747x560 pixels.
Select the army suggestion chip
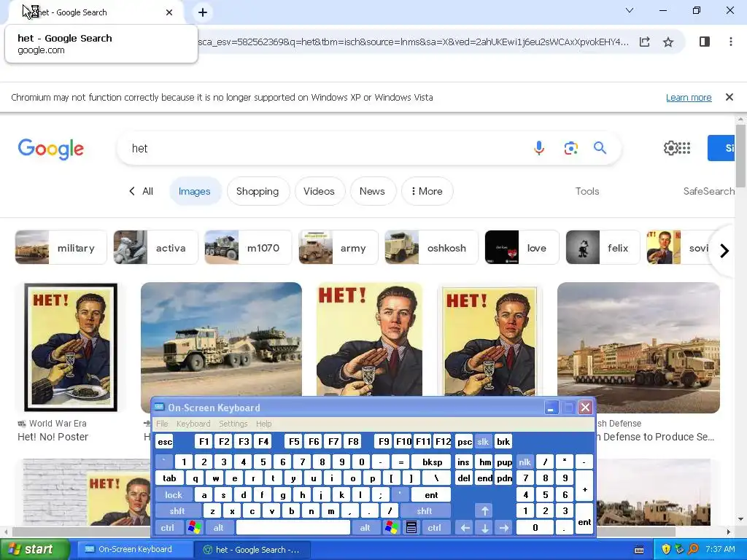[x=338, y=247]
